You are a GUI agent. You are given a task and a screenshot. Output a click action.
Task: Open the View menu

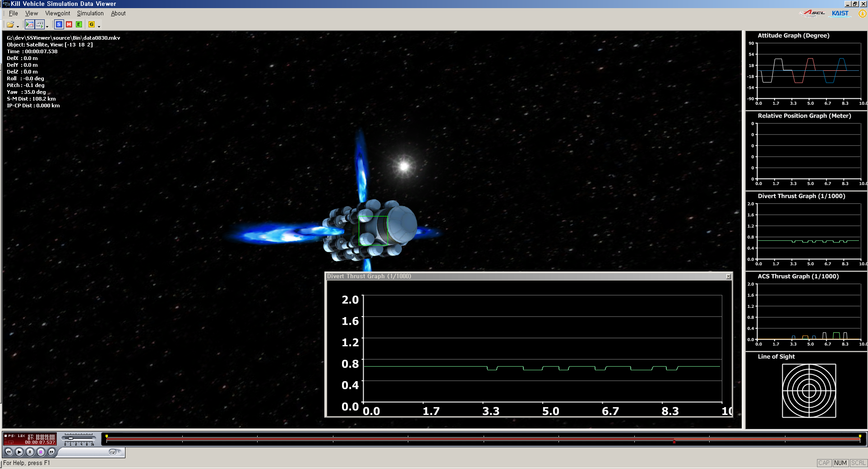[x=32, y=13]
